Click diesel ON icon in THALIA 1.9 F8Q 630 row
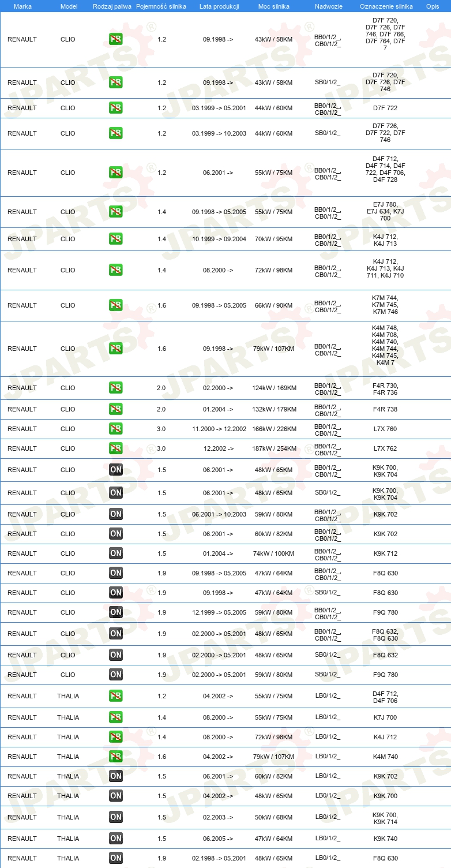 [x=116, y=858]
